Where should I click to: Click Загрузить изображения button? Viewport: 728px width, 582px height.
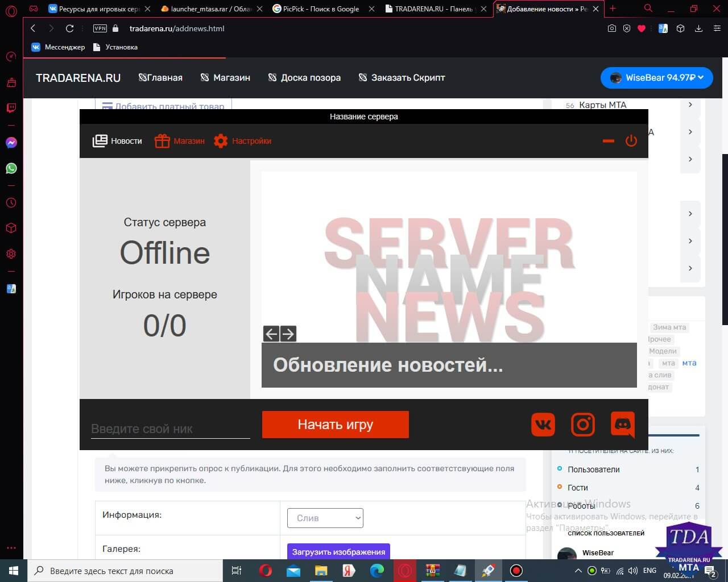pos(338,551)
